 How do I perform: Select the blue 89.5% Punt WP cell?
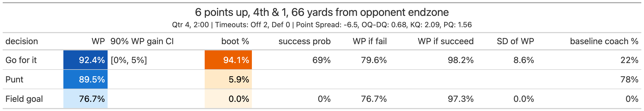[85, 79]
